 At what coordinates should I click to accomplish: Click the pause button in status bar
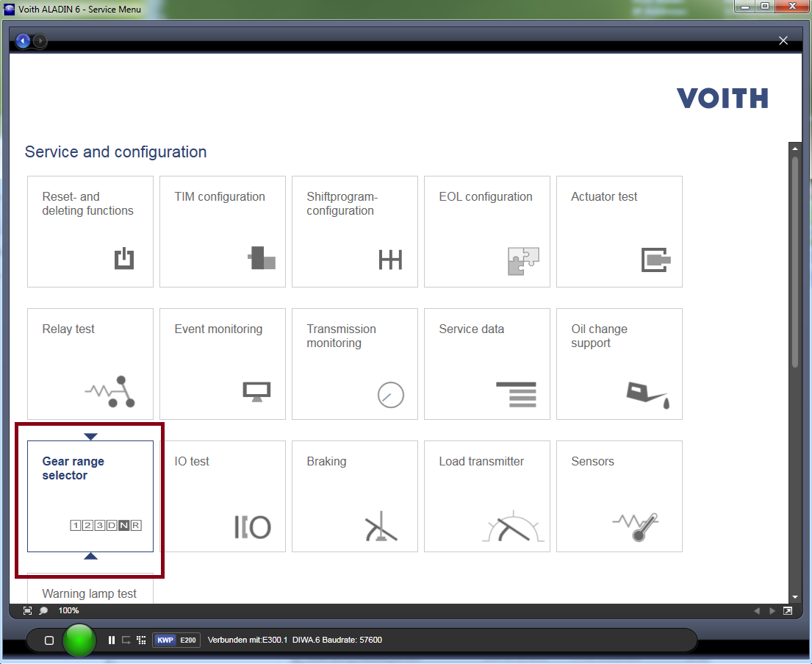pyautogui.click(x=112, y=640)
